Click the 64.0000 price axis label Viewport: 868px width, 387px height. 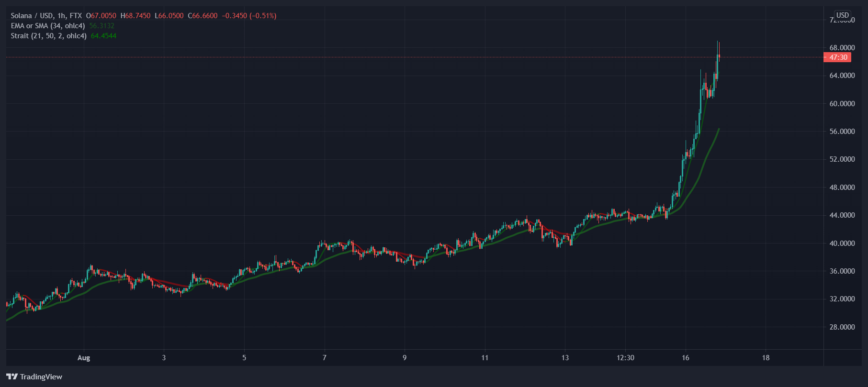coord(842,76)
